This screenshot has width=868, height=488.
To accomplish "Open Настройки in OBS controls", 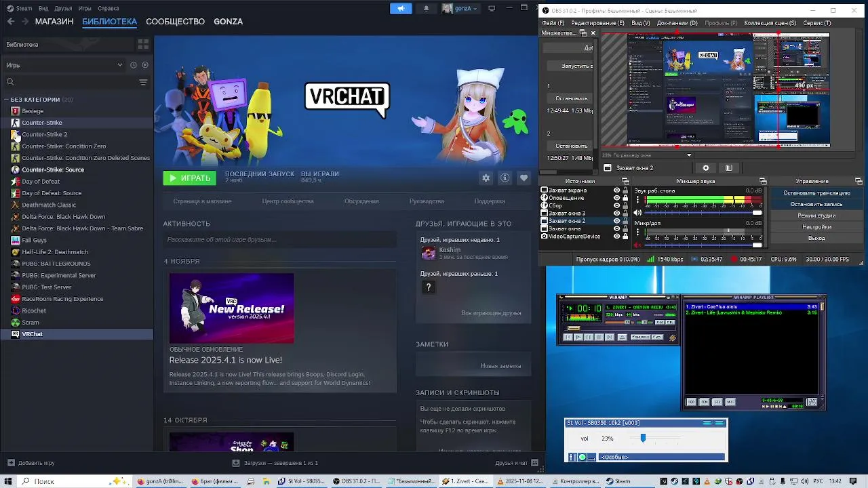I will point(816,227).
